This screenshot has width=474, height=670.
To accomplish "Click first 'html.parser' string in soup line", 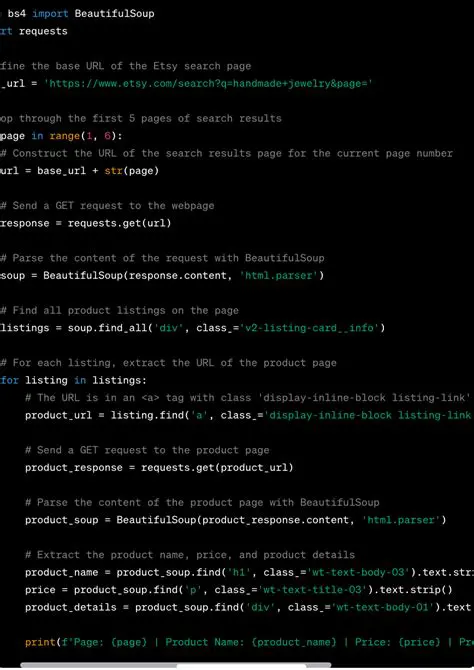I will (x=279, y=276).
